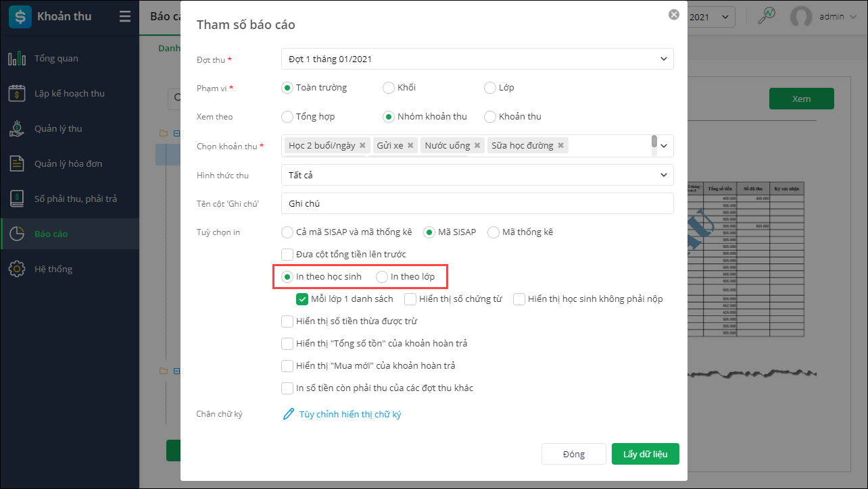
Task: Select the In theo lớp option
Action: (383, 276)
